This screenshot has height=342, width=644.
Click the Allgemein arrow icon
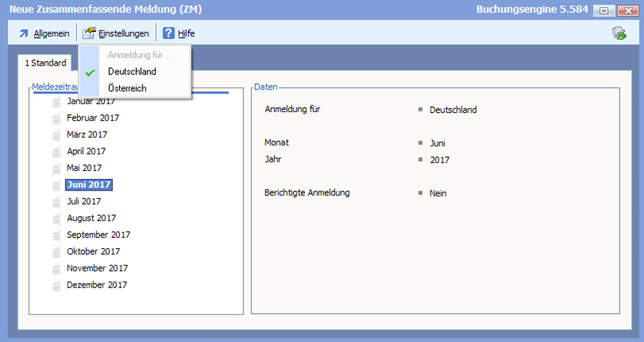click(x=23, y=33)
